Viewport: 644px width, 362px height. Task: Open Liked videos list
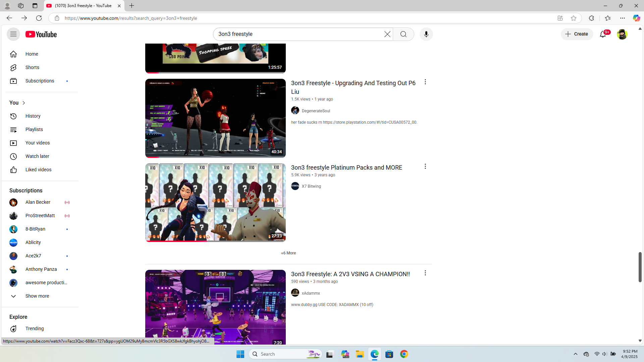pos(40,170)
